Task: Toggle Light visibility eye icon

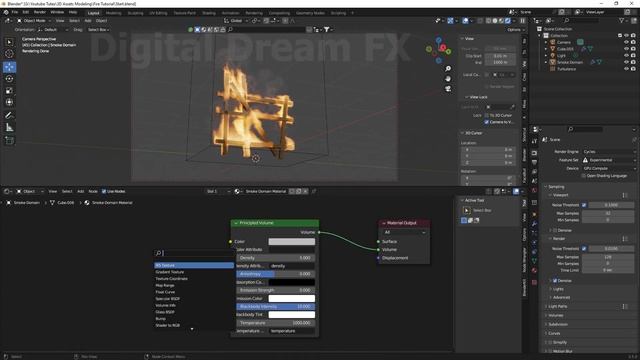Action: pos(626,56)
